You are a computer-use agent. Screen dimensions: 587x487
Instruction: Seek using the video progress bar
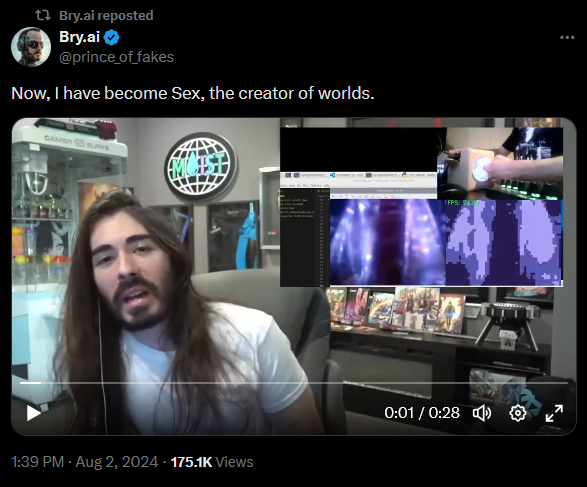click(x=294, y=383)
